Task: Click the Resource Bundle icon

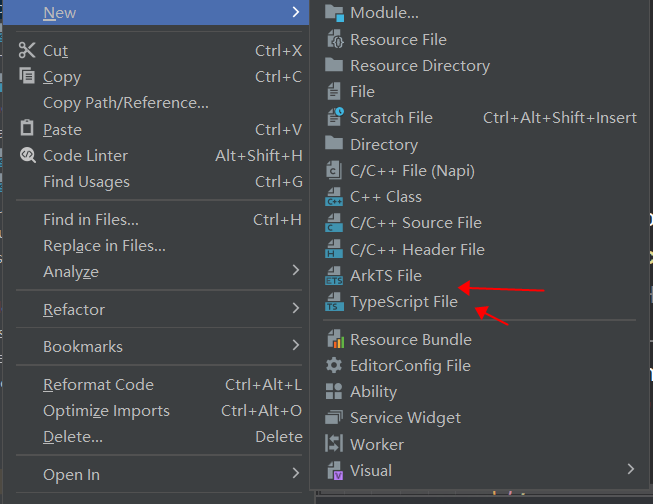Action: [334, 340]
